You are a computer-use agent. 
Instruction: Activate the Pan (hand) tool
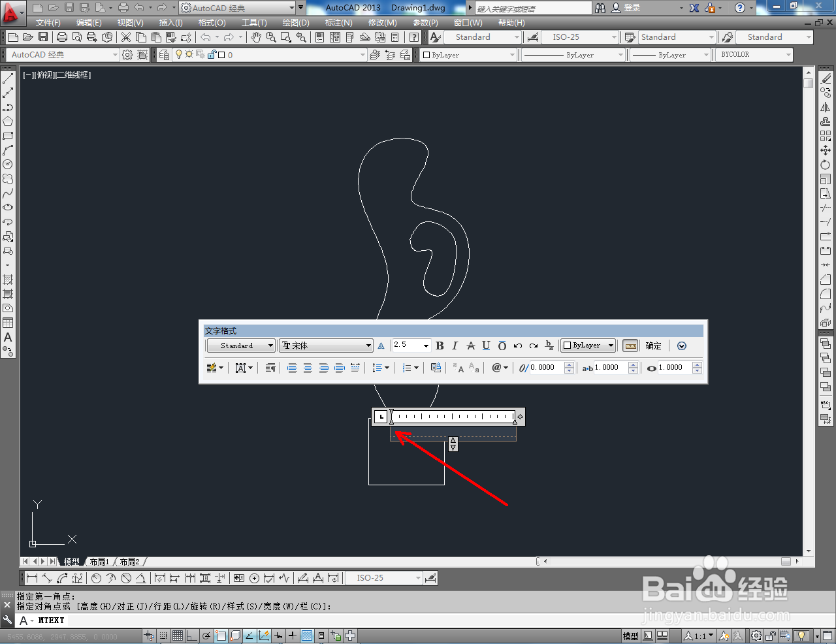[x=256, y=37]
